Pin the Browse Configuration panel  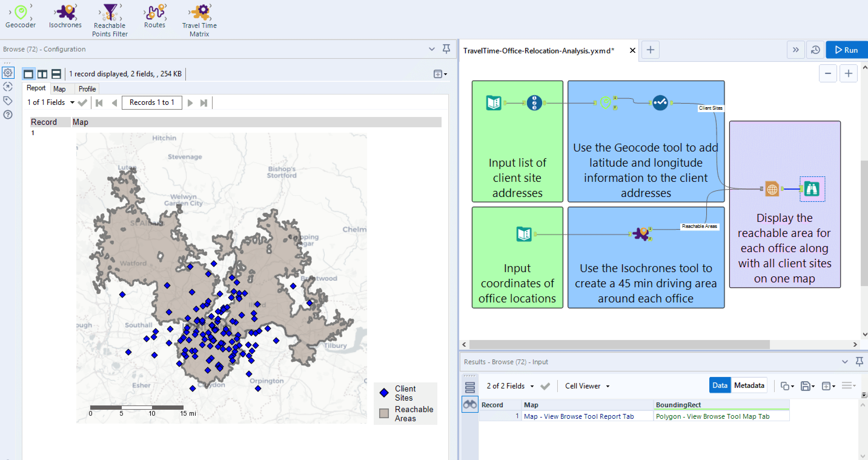point(446,49)
